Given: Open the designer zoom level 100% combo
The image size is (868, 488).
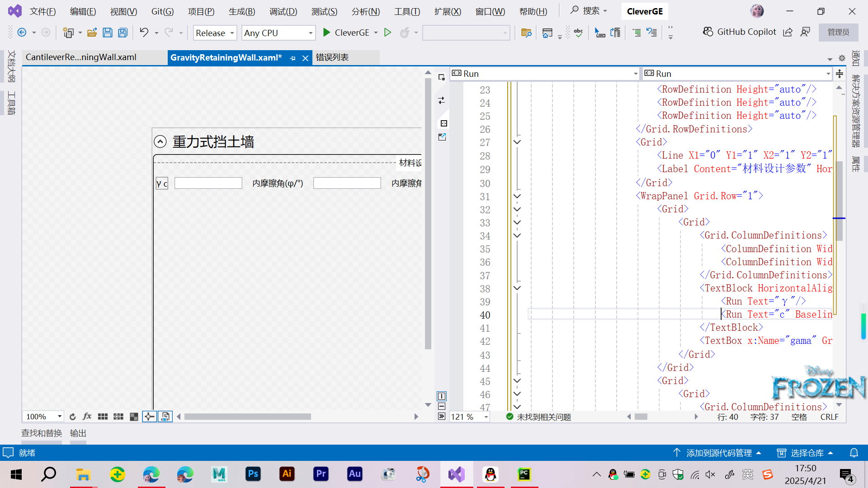Looking at the screenshot, I should coord(43,416).
